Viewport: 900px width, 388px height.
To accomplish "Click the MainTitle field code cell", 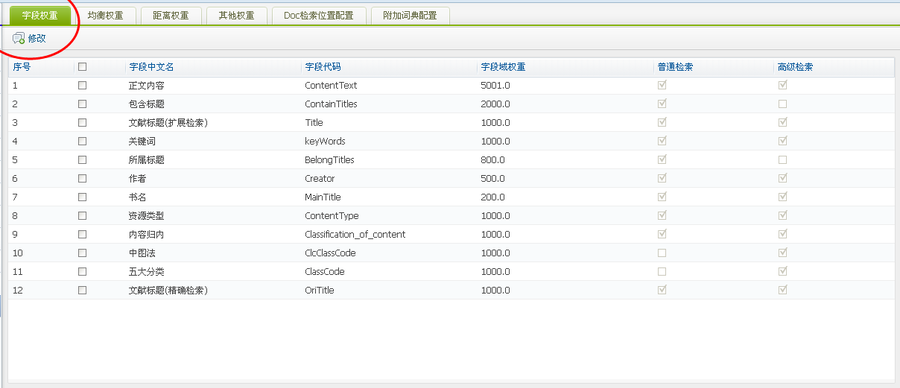I will 323,197.
